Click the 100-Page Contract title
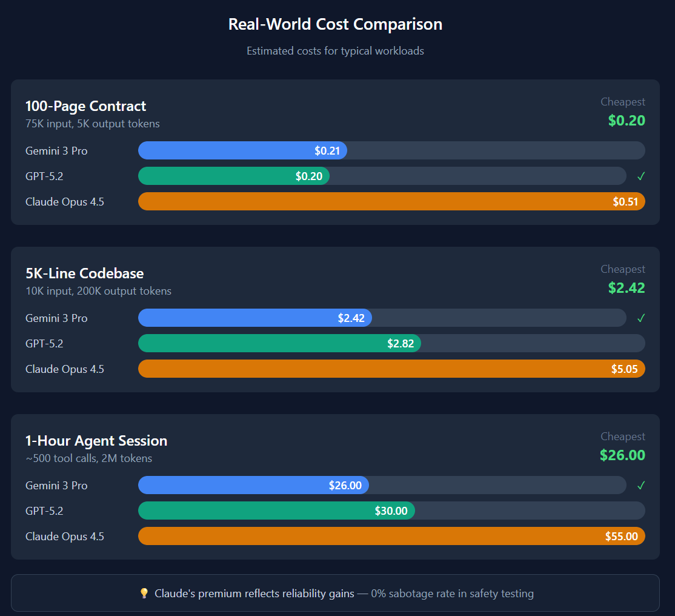 point(85,106)
